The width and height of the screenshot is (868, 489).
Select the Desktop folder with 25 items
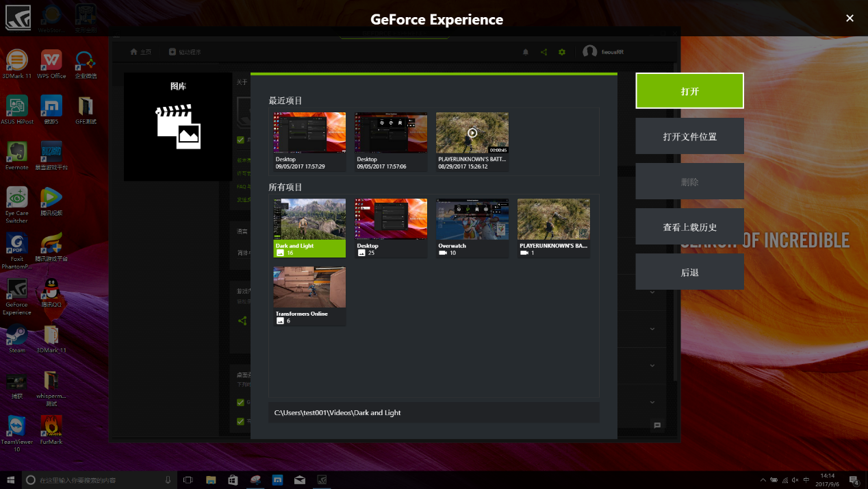(x=391, y=228)
